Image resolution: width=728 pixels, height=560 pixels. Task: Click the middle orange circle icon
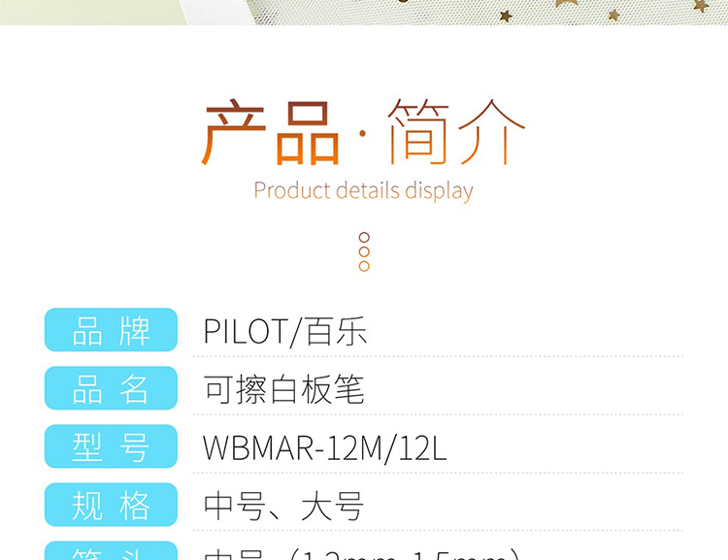click(364, 251)
